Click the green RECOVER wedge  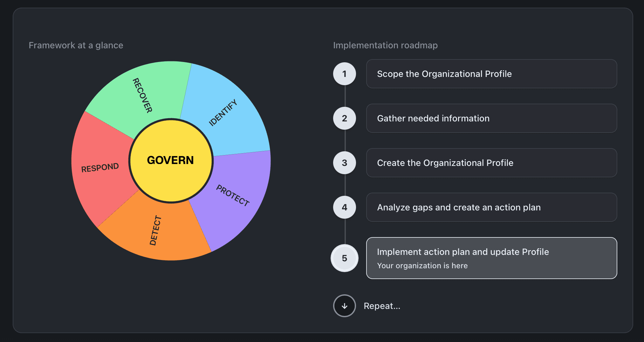[x=143, y=95]
